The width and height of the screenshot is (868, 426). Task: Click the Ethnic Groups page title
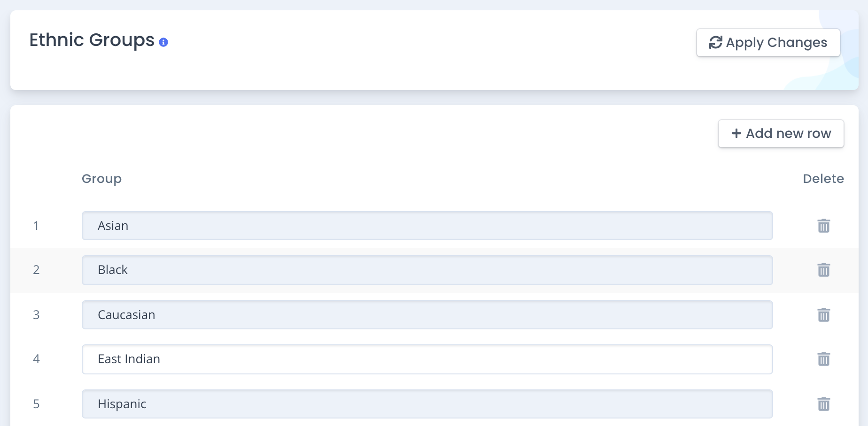pos(92,40)
